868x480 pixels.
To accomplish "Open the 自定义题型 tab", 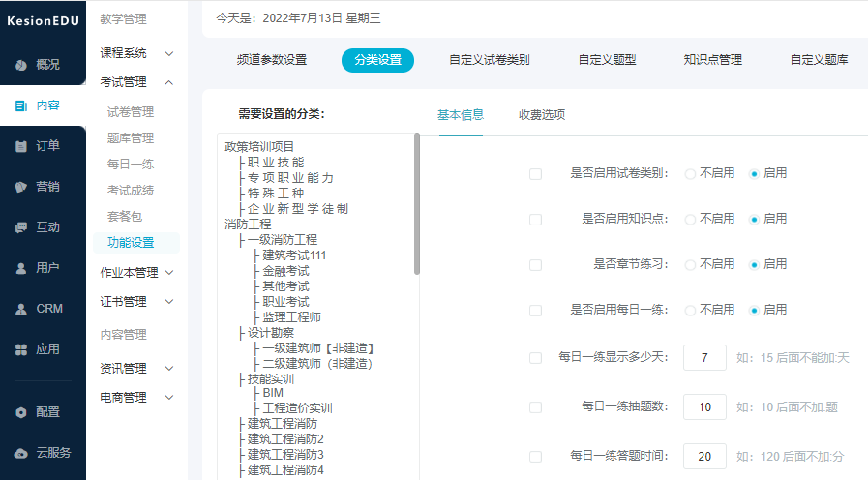I will (x=607, y=60).
